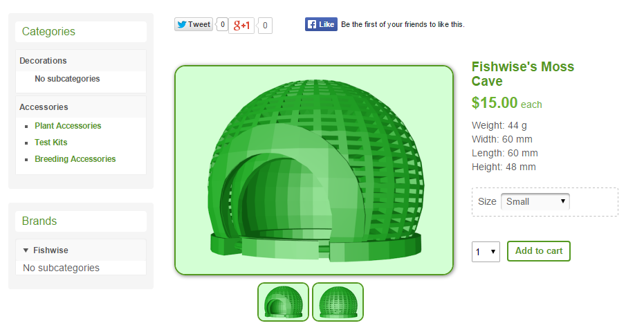Select the Decorations category
The height and width of the screenshot is (330, 644).
click(x=43, y=61)
